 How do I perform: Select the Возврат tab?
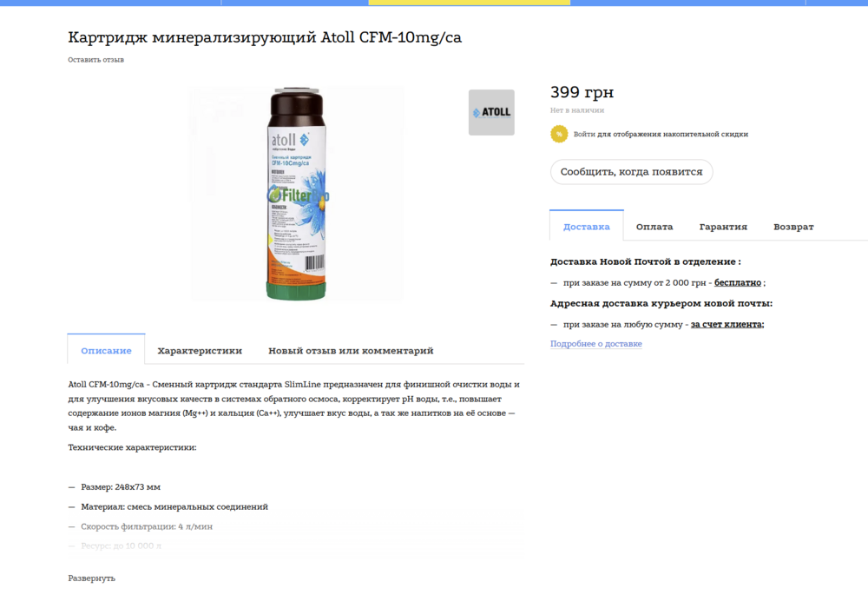(x=792, y=226)
